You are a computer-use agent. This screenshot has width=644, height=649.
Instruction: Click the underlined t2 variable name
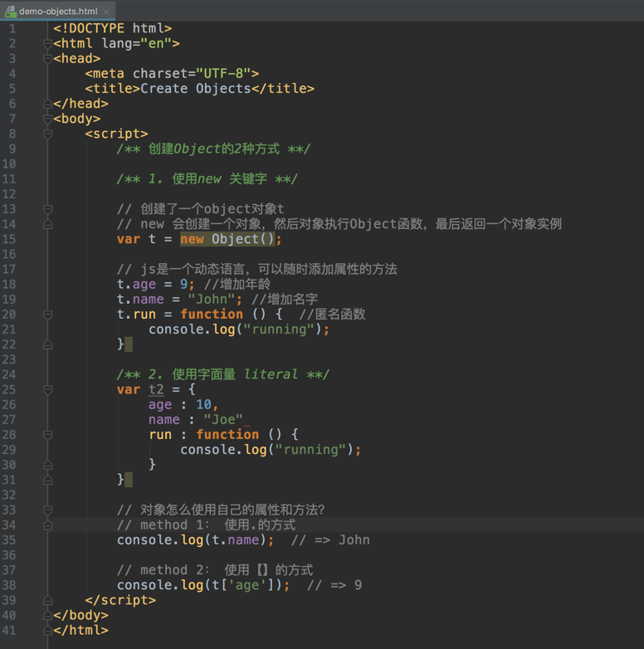tap(156, 389)
